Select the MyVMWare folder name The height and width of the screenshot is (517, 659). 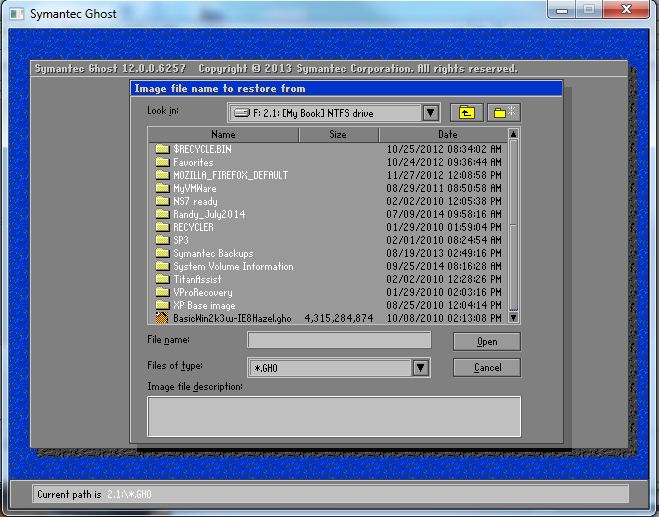tap(195, 188)
